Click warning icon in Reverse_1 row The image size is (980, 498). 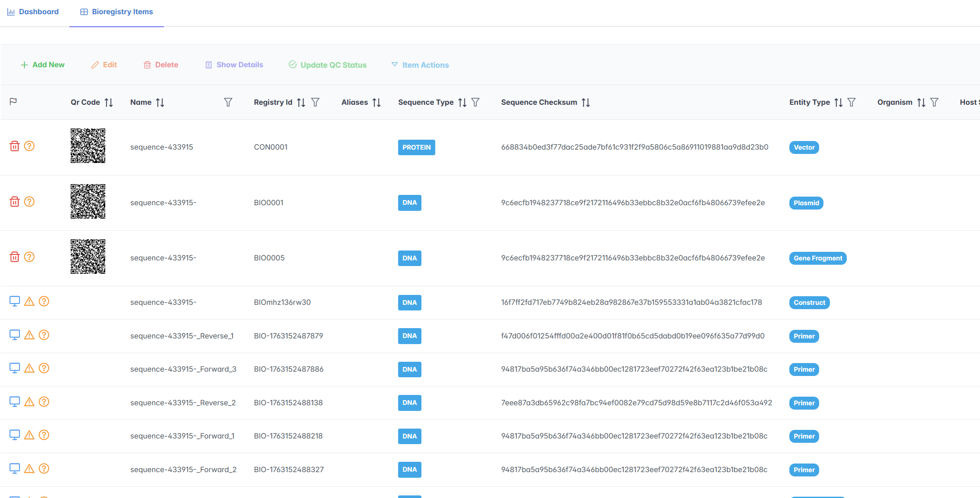[x=29, y=335]
